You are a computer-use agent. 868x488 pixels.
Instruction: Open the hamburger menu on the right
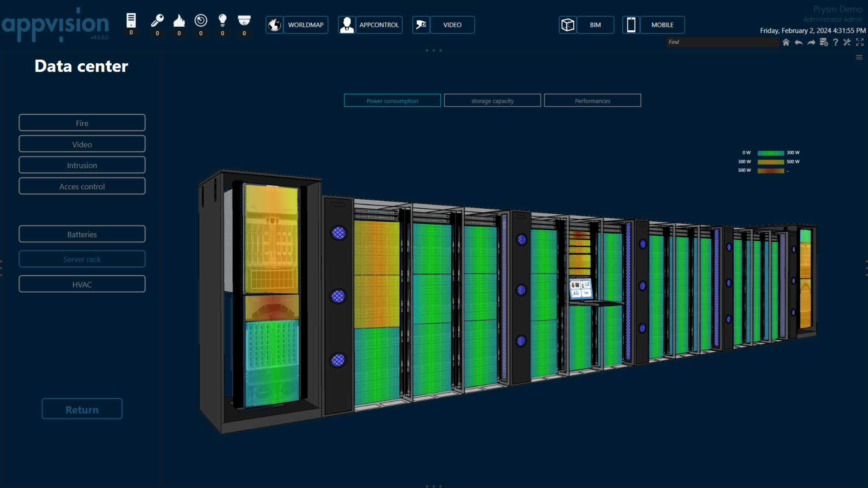859,57
